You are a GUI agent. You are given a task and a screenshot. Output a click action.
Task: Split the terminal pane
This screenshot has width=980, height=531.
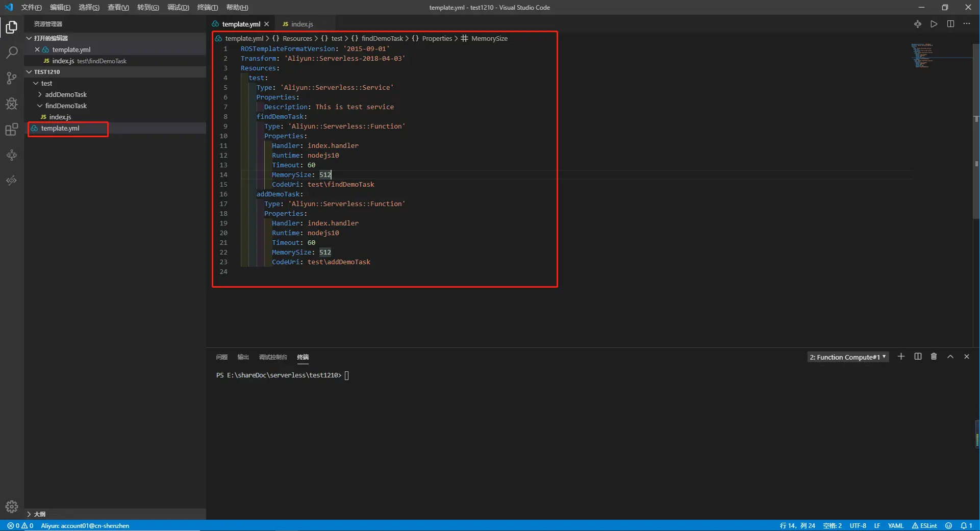click(918, 357)
